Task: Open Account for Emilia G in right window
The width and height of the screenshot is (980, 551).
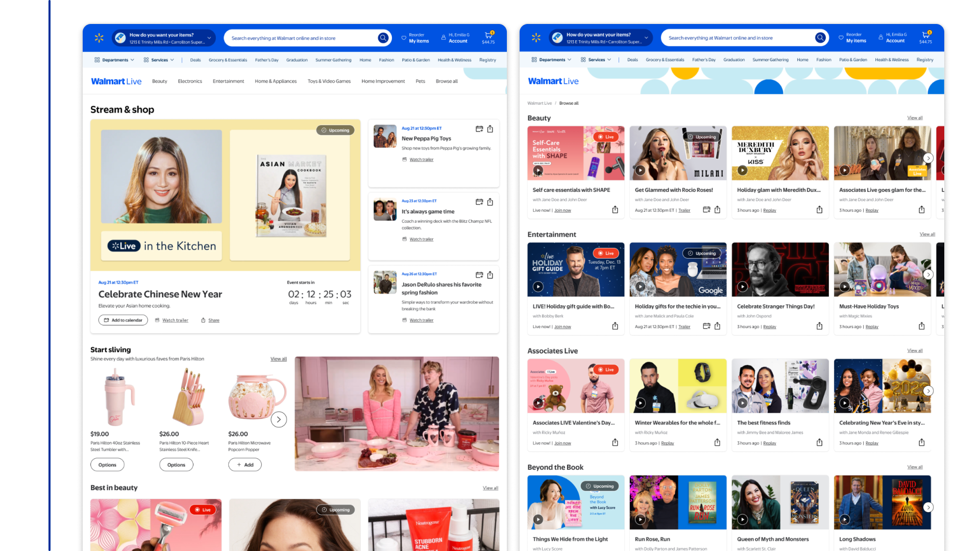Action: click(x=892, y=38)
